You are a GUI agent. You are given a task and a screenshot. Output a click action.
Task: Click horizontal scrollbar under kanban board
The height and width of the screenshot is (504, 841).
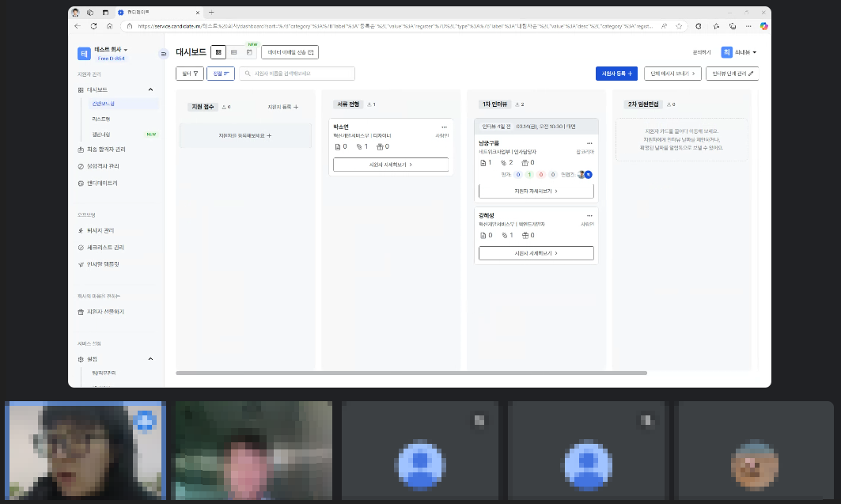click(x=411, y=373)
